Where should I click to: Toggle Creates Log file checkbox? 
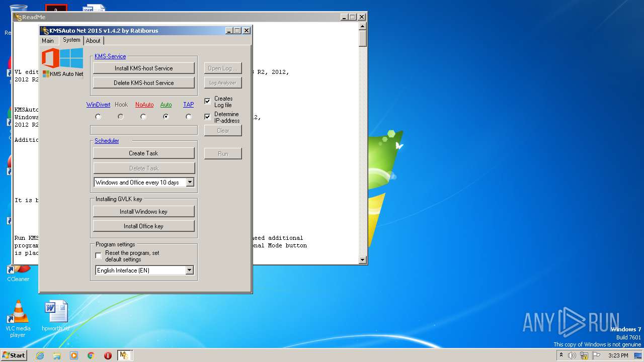tap(207, 101)
